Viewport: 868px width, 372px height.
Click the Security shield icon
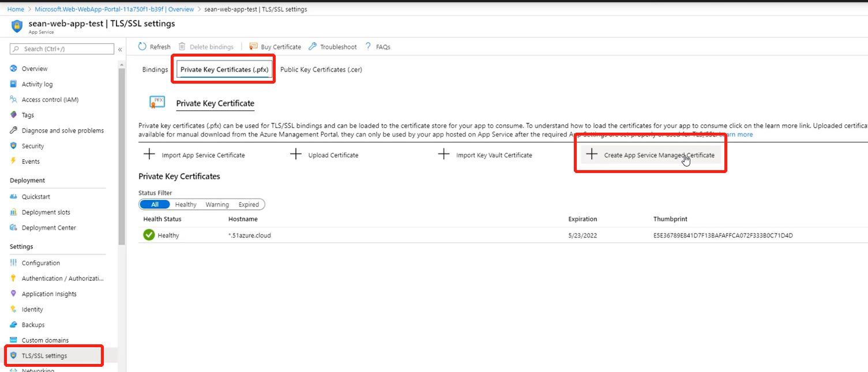(x=14, y=146)
